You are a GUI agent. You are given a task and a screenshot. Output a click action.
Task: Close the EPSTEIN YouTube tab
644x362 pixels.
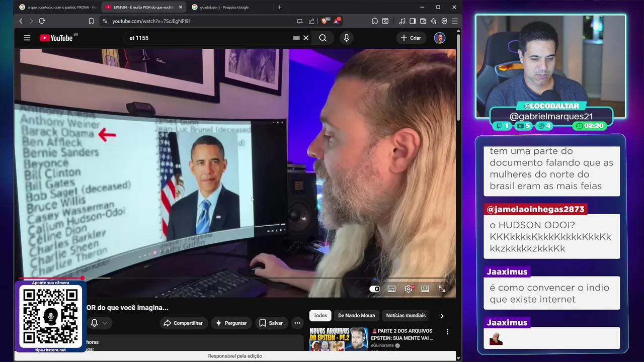(x=181, y=7)
